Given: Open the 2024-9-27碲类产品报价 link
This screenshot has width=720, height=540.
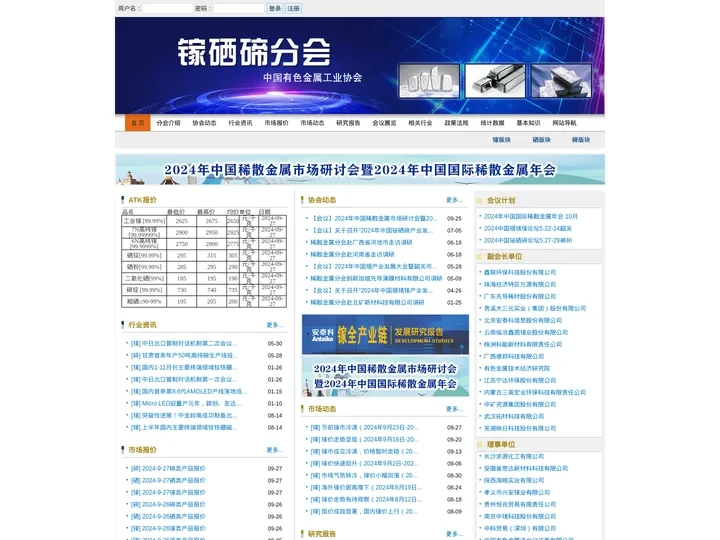Looking at the screenshot, I should point(168,468).
